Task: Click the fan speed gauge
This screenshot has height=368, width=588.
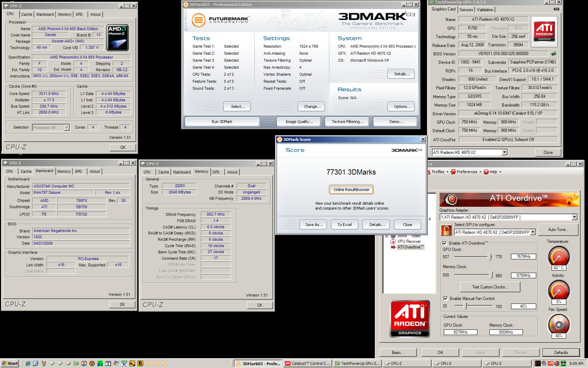Action: coord(559,325)
